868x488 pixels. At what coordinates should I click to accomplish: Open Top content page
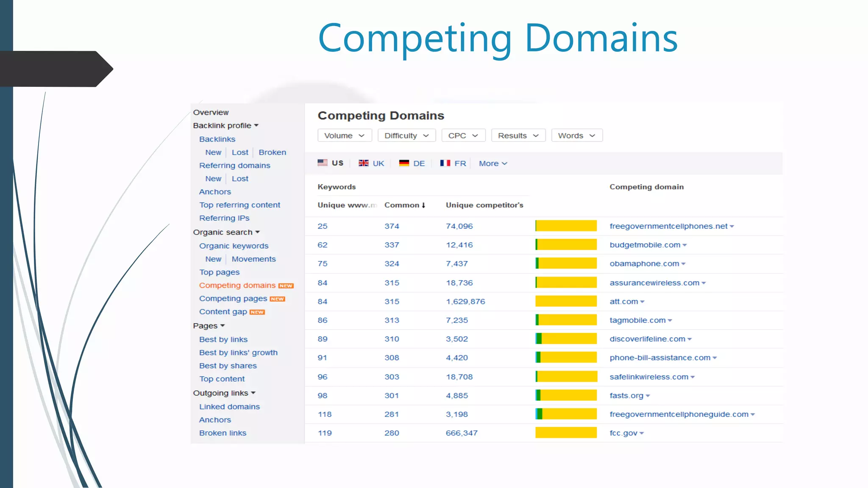pos(222,379)
